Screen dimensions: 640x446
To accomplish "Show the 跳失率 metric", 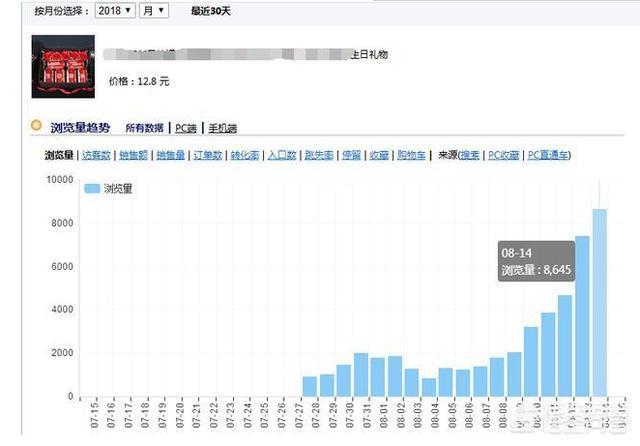I will [x=319, y=155].
